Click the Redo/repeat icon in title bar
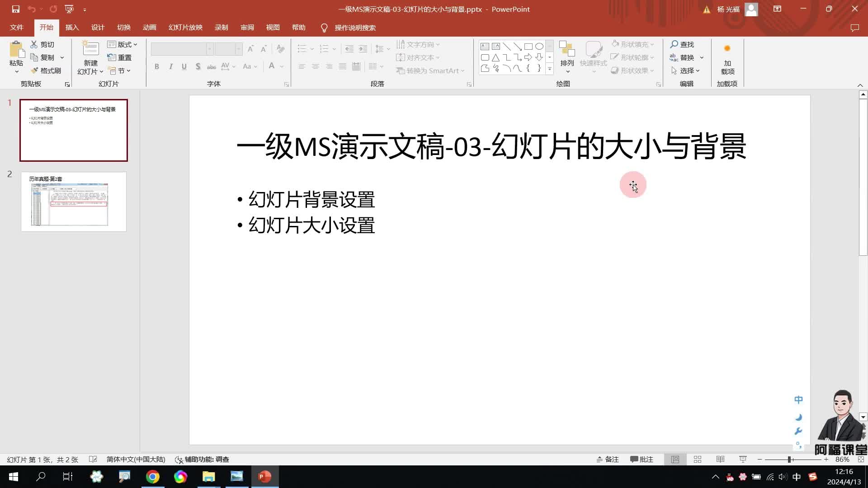The height and width of the screenshot is (488, 868). [53, 9]
